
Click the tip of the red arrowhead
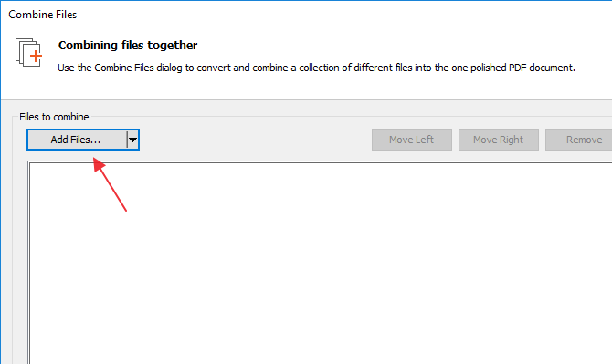point(94,158)
